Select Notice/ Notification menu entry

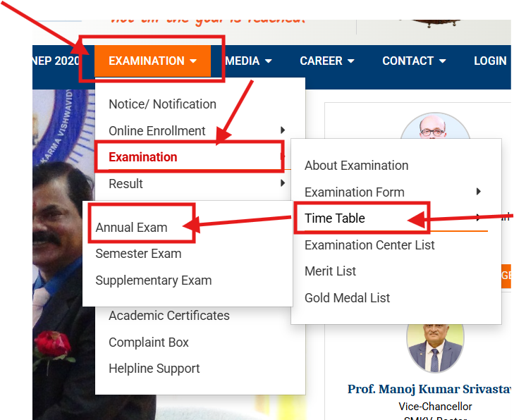(162, 104)
